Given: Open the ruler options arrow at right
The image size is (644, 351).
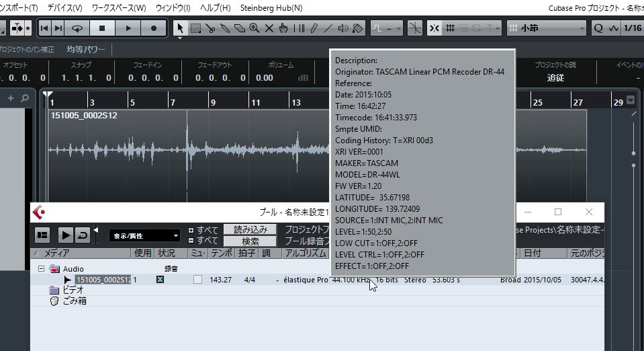Looking at the screenshot, I should pyautogui.click(x=631, y=100).
